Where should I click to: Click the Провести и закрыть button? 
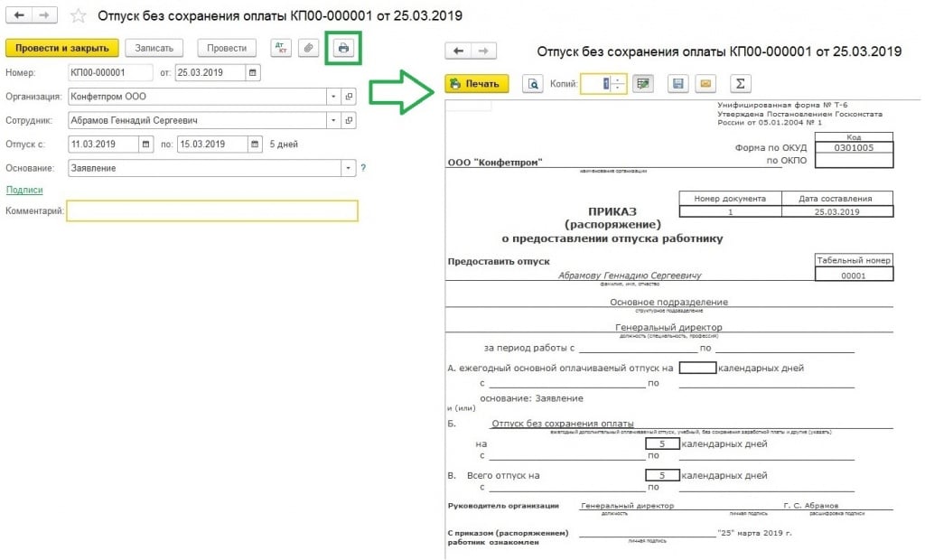coord(62,49)
